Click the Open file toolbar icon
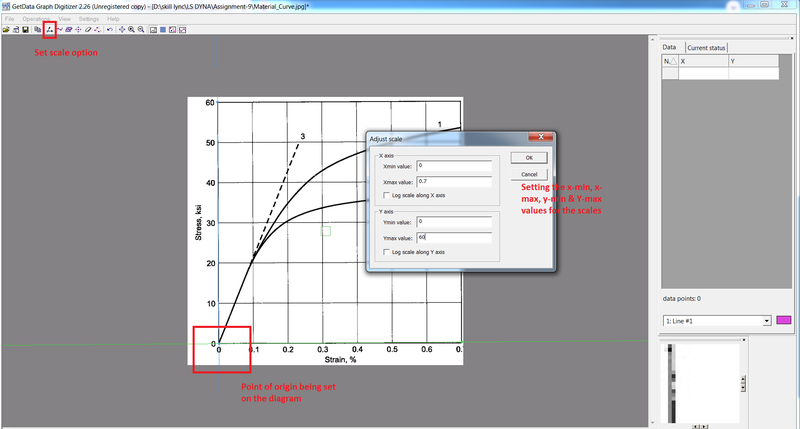The width and height of the screenshot is (800, 429). (6, 30)
